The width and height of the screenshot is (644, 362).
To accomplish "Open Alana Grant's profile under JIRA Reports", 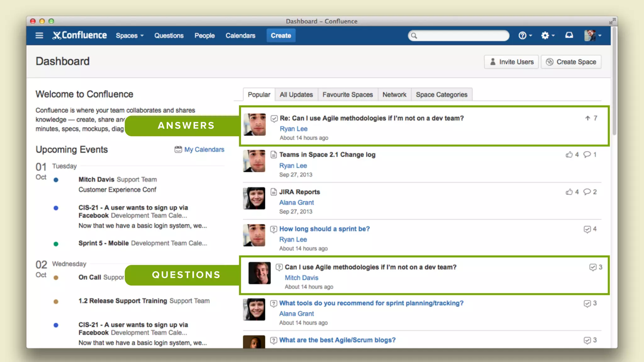I will (x=297, y=203).
